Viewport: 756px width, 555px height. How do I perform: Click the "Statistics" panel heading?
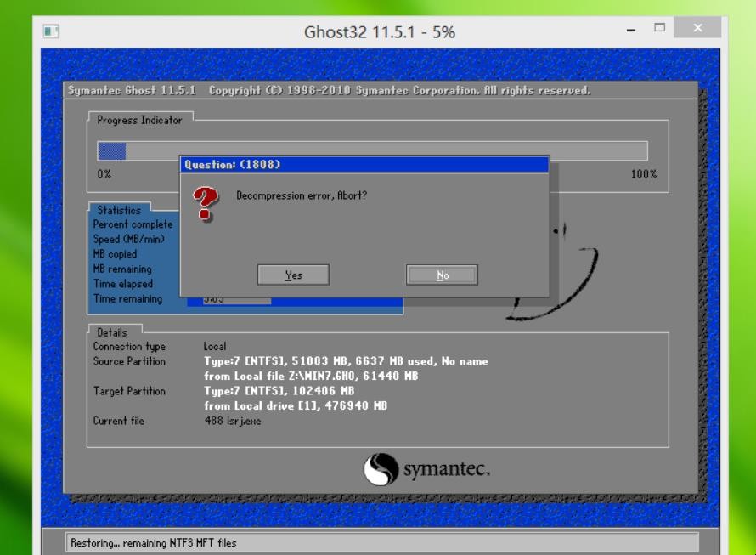(119, 210)
